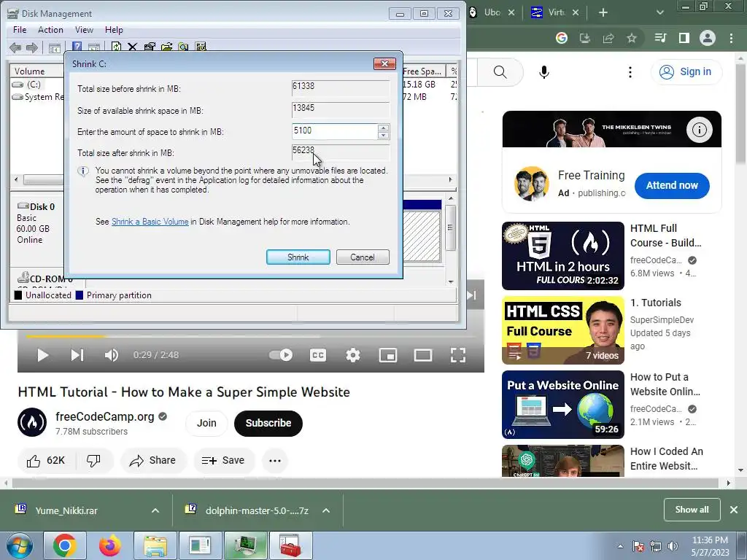Open the Shrink a Basic Volume help link
747x560 pixels.
(x=150, y=222)
